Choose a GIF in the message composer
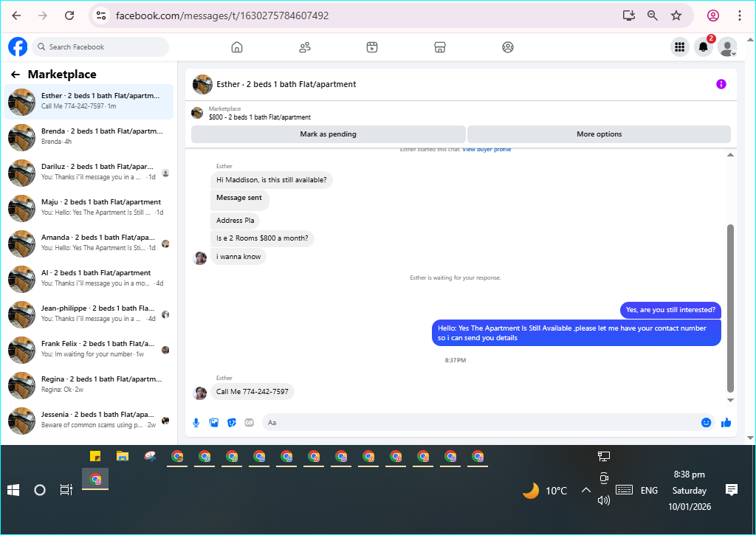 point(250,423)
